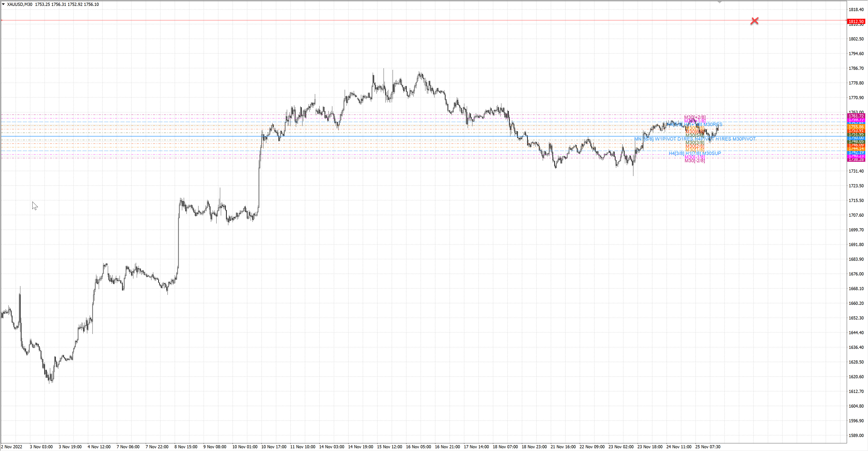The image size is (868, 451).
Task: Click the 1589.00 price scale value
Action: coord(856,435)
